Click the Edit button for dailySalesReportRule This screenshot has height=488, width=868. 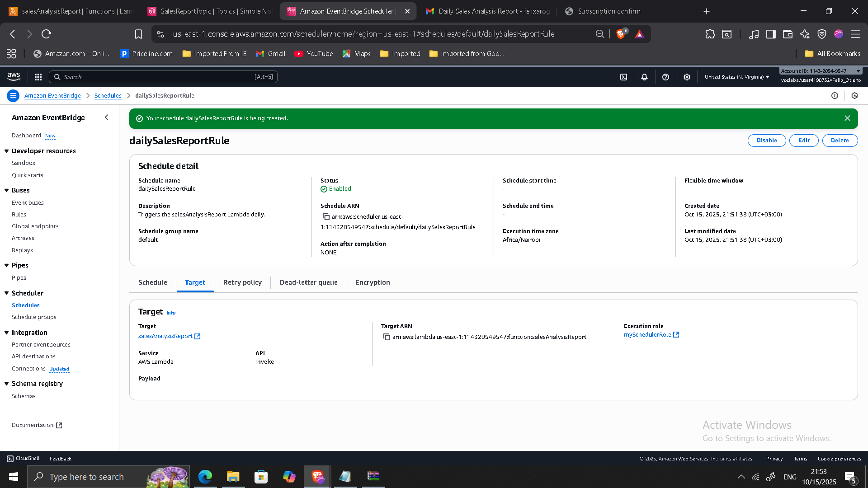click(x=803, y=141)
